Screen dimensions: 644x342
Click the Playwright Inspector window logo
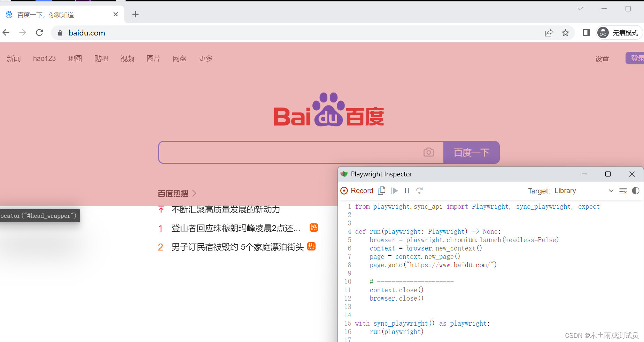coord(344,174)
